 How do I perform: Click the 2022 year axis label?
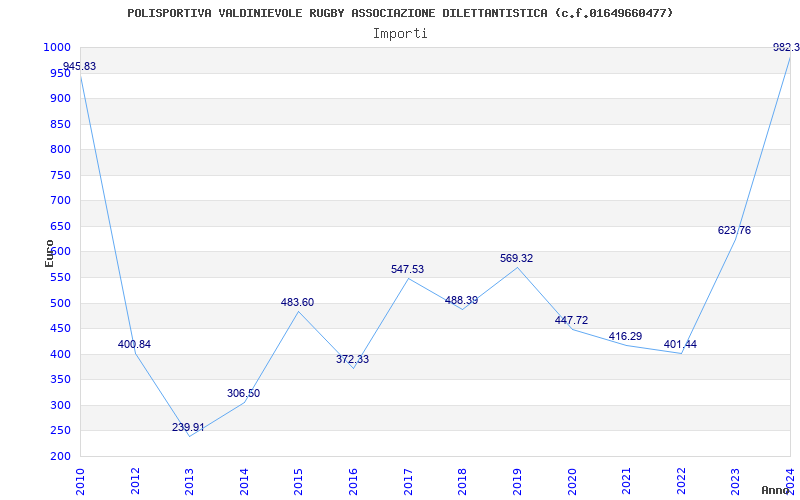point(681,481)
